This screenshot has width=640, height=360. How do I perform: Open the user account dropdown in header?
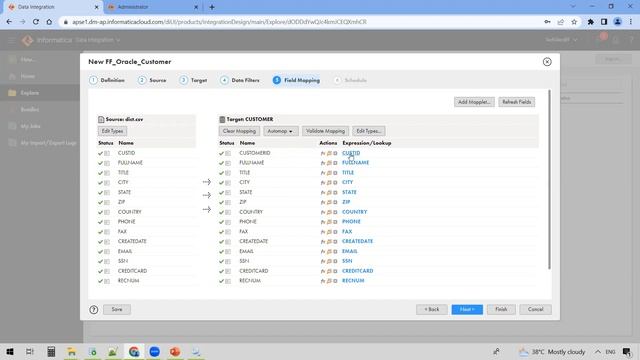point(562,40)
